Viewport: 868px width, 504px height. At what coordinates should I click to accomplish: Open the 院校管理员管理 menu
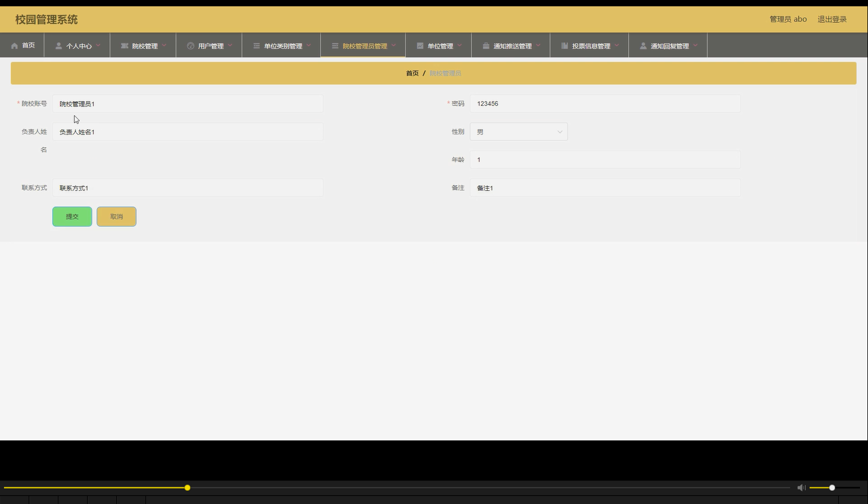363,45
